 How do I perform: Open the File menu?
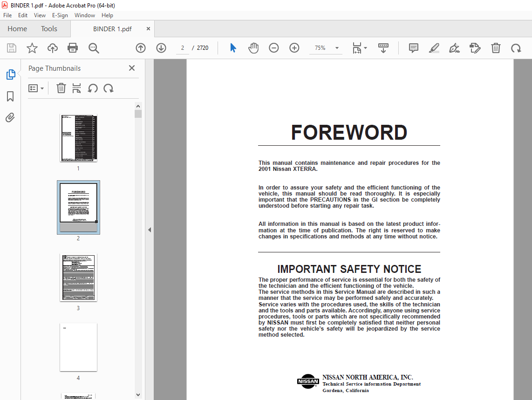pyautogui.click(x=7, y=15)
